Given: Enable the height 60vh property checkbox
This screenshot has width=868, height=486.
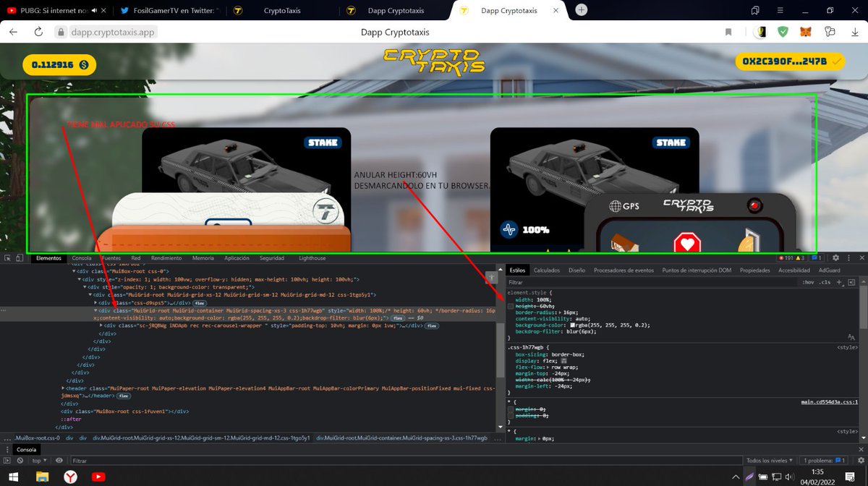Looking at the screenshot, I should click(511, 307).
